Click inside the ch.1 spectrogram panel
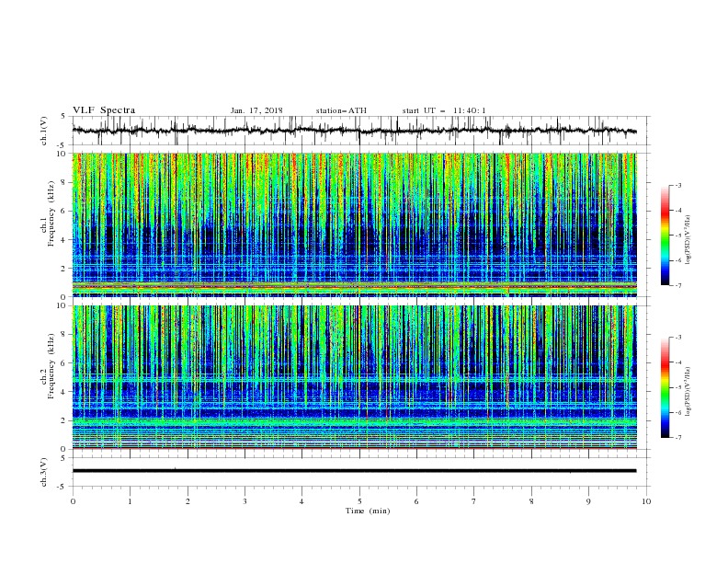This screenshot has height=563, width=728. pyautogui.click(x=354, y=224)
